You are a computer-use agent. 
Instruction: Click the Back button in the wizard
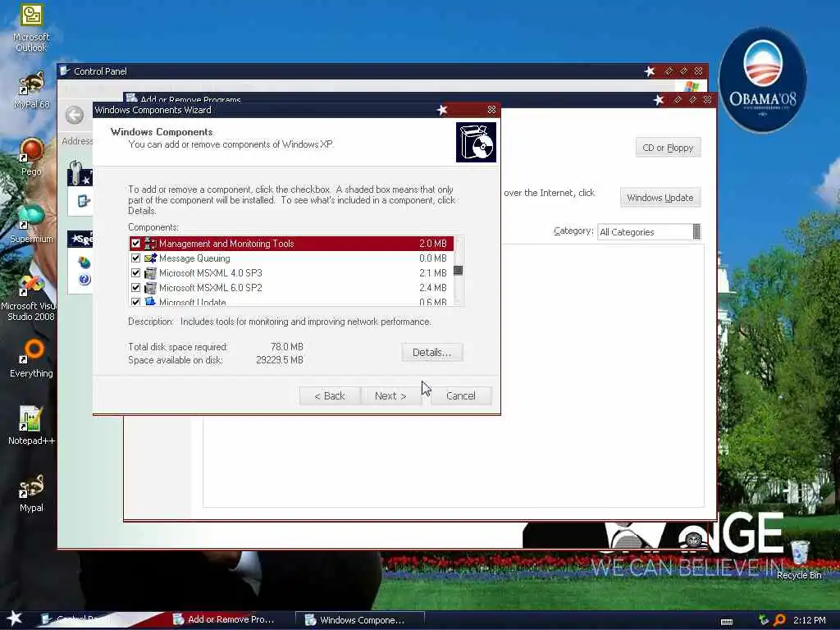click(330, 396)
